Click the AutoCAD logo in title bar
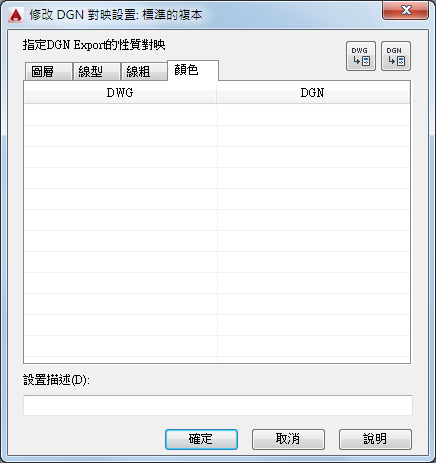This screenshot has width=436, height=463. coord(16,15)
